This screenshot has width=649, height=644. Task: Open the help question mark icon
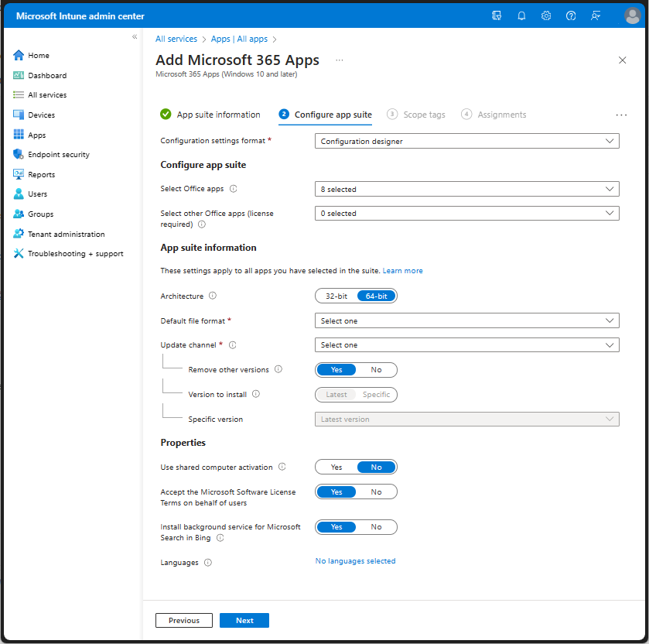[571, 15]
